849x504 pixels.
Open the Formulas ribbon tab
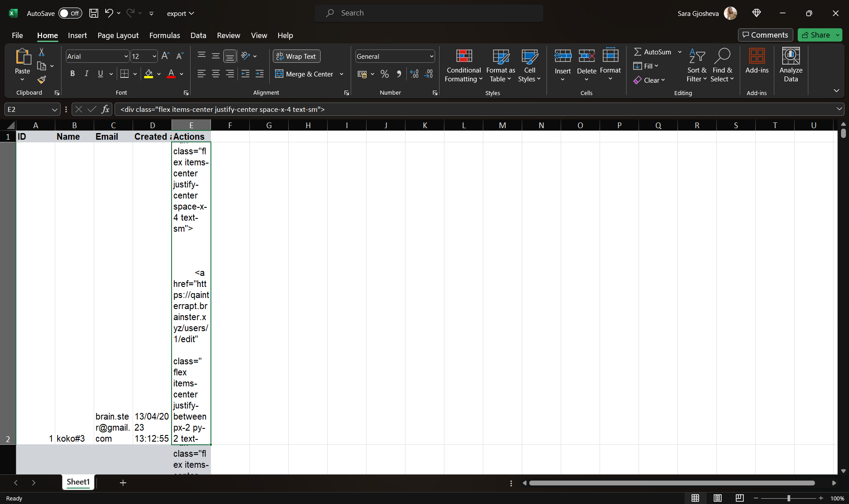coord(164,35)
